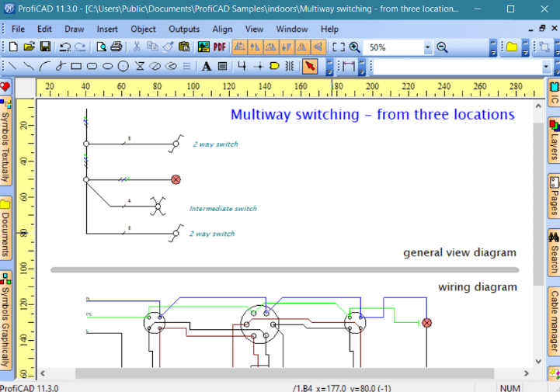Toggle the mirror horizontally orange button
The height and width of the screenshot is (392, 560).
pyautogui.click(x=302, y=47)
